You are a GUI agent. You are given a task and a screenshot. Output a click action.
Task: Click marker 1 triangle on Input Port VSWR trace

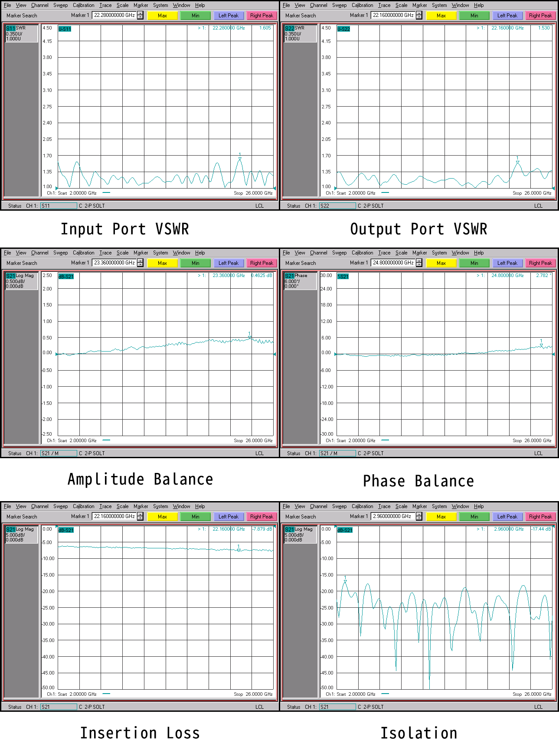[240, 159]
